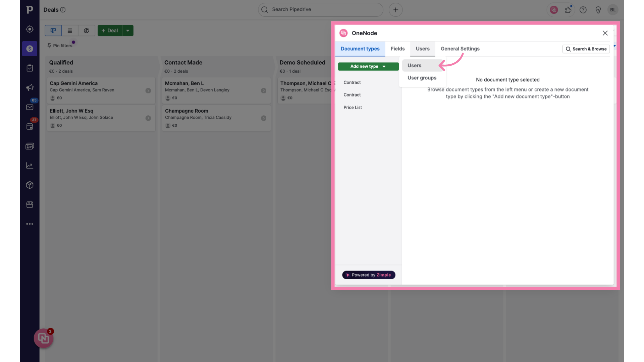644x362 pixels.
Task: Select the analytics/reports sidebar icon
Action: pos(30,166)
